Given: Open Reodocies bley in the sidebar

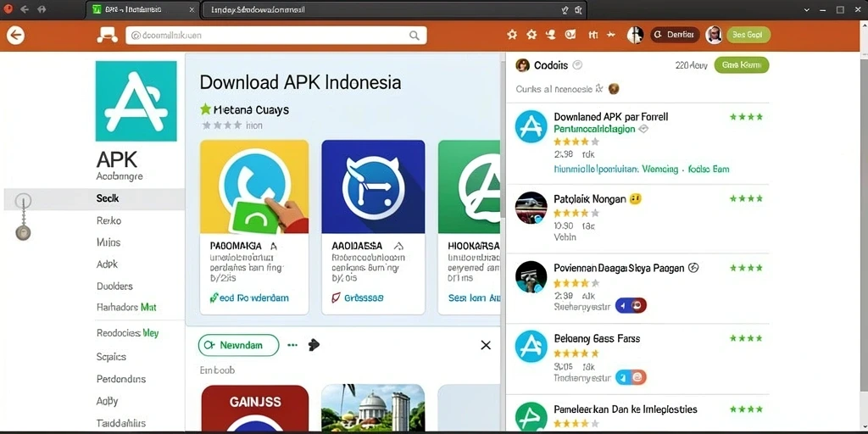Looking at the screenshot, I should (x=127, y=333).
